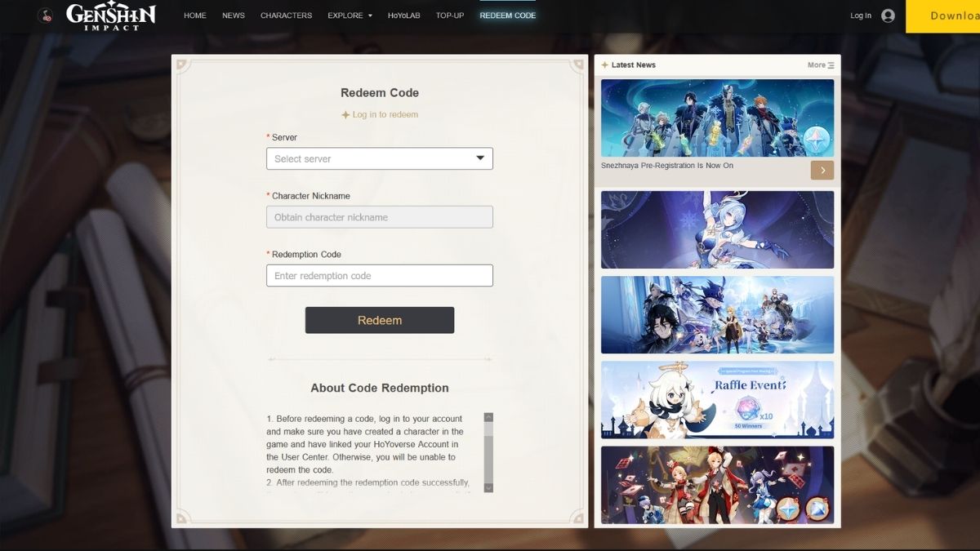Open the user profile avatar icon
980x551 pixels.
888,16
